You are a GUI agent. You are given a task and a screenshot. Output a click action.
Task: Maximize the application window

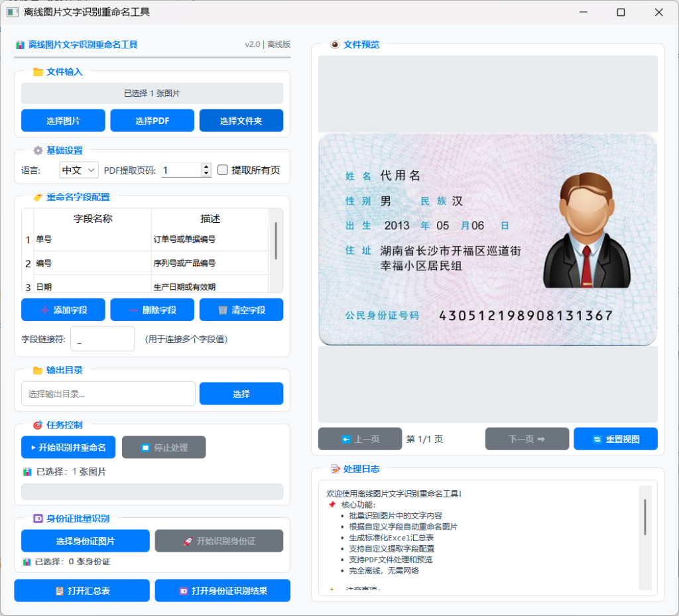pyautogui.click(x=621, y=12)
